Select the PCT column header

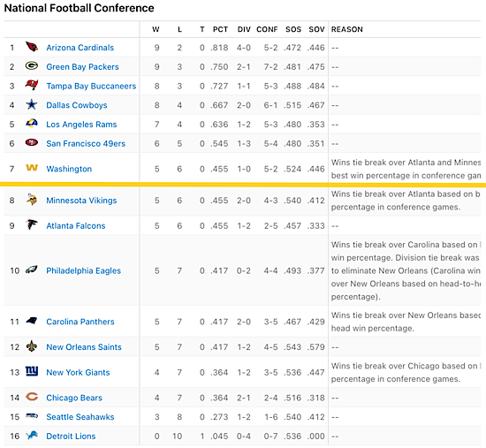click(x=220, y=29)
